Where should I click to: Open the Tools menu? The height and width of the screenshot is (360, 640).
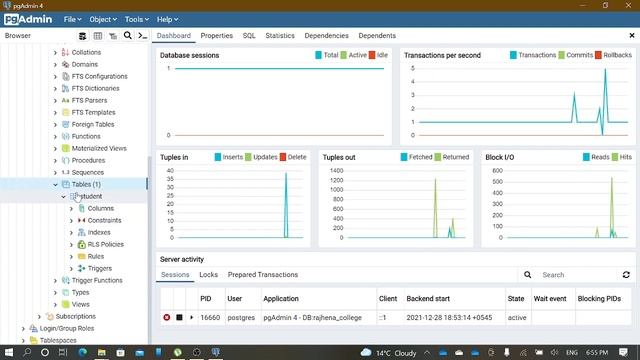137,19
